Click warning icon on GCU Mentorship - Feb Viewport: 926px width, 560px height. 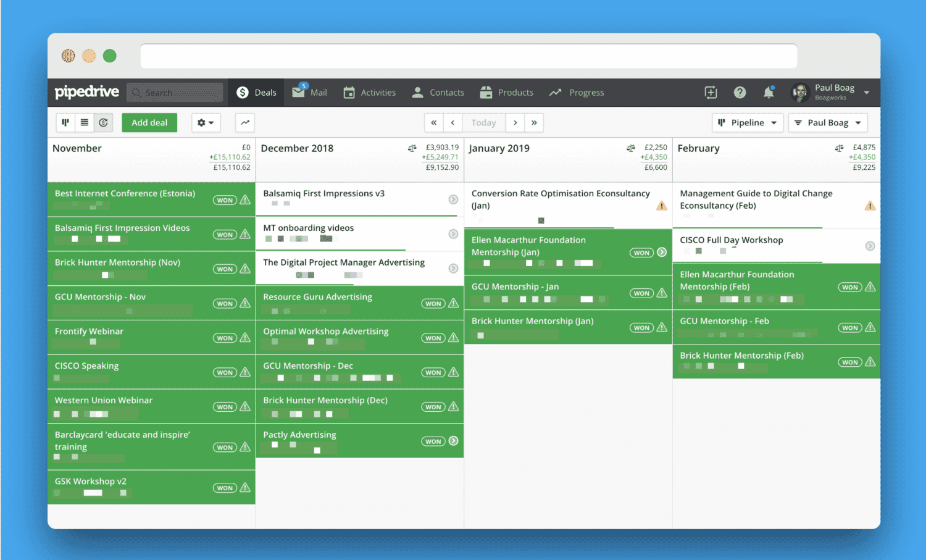coord(870,327)
